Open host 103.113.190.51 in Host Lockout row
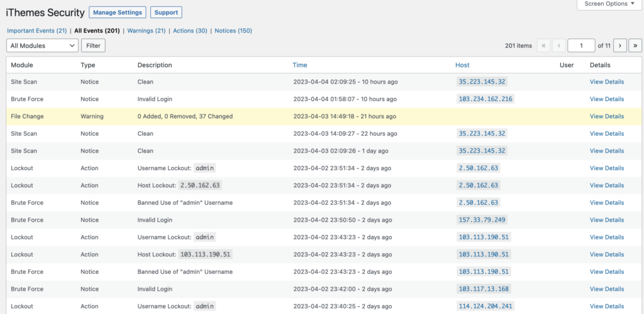The image size is (644, 314). 484,254
